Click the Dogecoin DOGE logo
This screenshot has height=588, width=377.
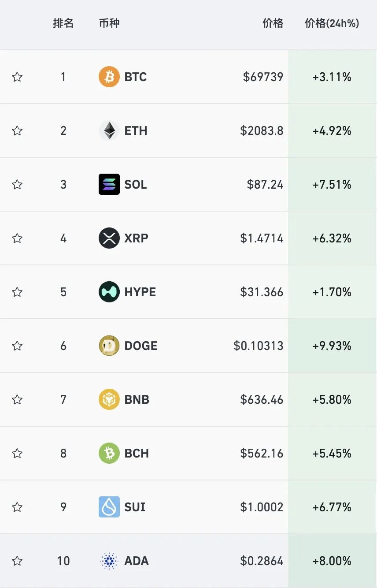point(109,346)
